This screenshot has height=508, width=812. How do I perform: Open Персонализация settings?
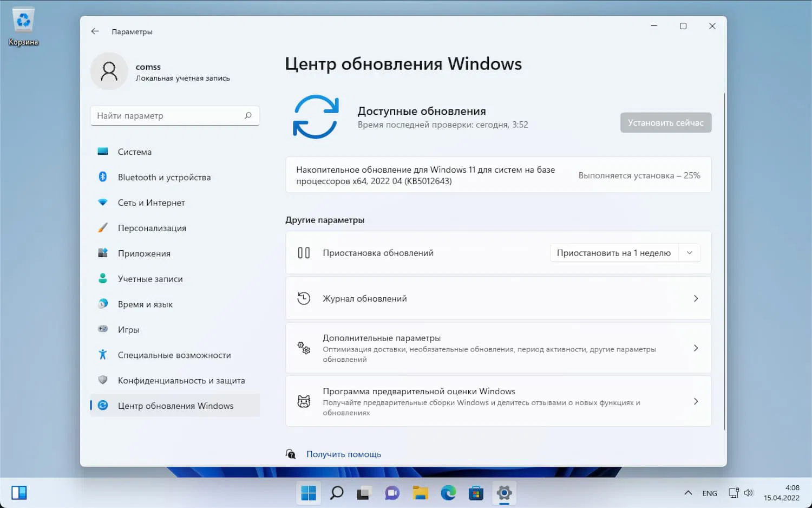click(x=152, y=228)
